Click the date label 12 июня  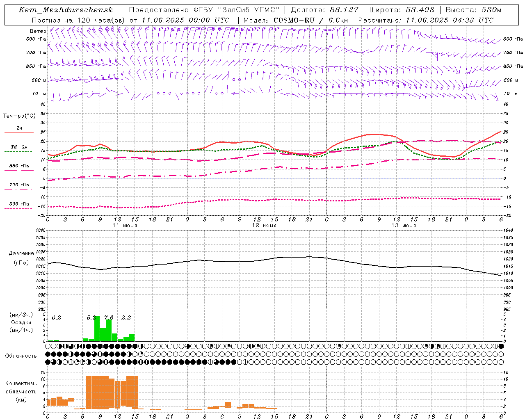point(264,226)
